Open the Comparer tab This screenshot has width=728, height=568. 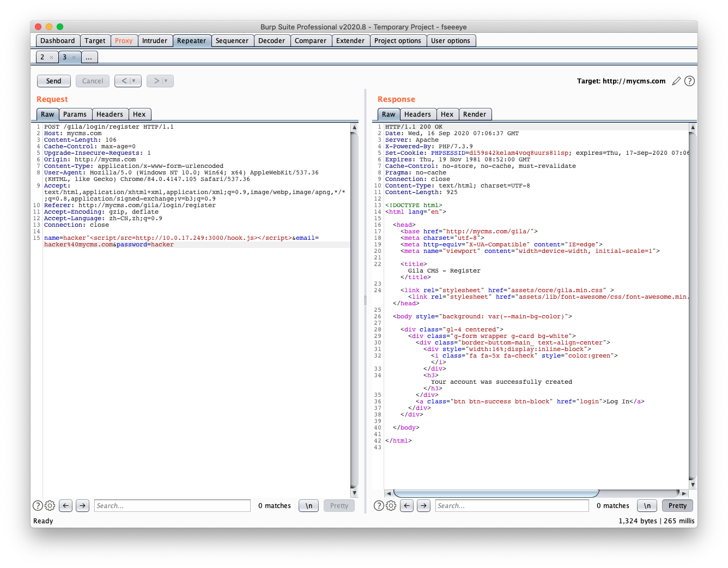point(311,41)
